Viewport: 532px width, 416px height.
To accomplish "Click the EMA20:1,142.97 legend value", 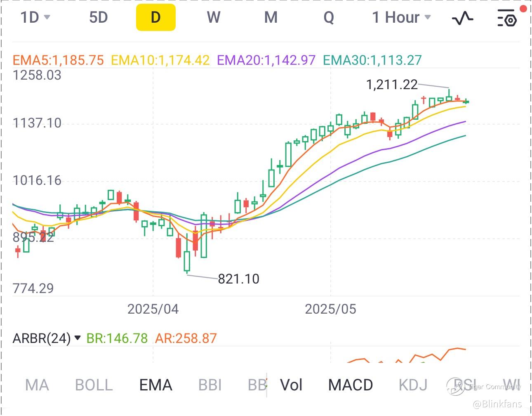I will pos(266,60).
